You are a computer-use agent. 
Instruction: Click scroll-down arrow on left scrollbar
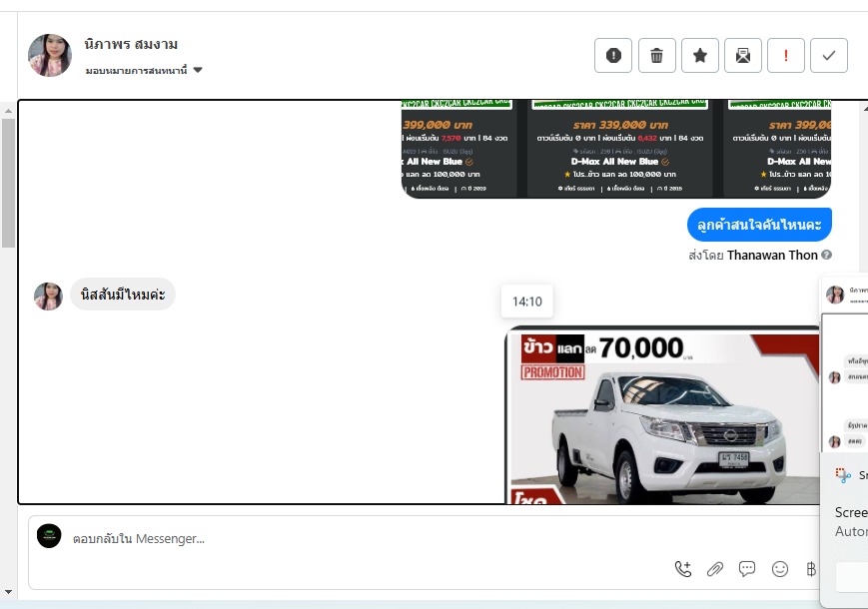coord(8,592)
